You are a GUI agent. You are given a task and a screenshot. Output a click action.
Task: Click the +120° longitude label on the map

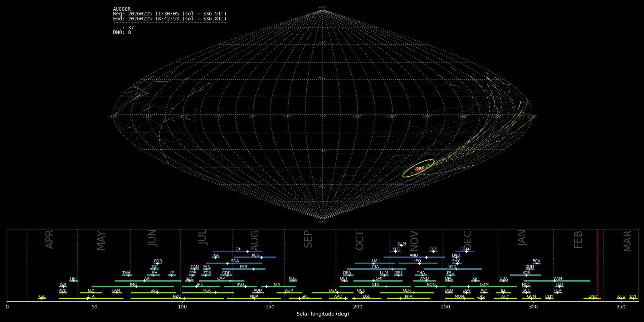tap(182, 117)
